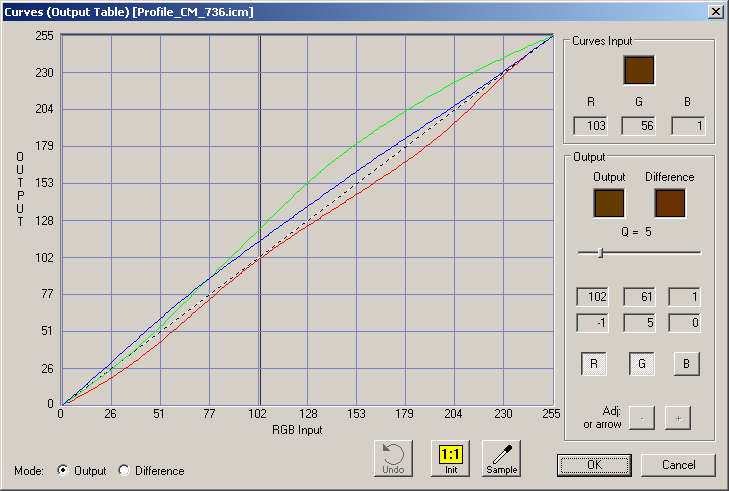Click the Output color swatch
The height and width of the screenshot is (491, 729).
click(609, 203)
